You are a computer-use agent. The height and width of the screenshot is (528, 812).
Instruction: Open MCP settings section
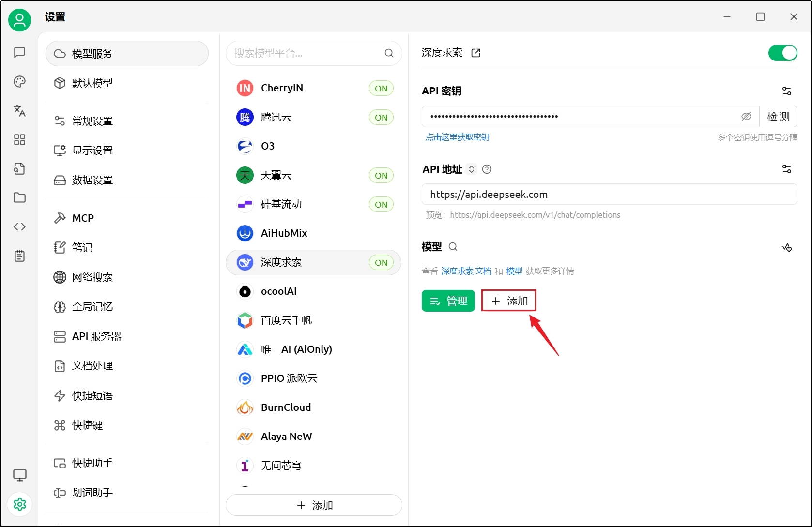click(x=127, y=218)
